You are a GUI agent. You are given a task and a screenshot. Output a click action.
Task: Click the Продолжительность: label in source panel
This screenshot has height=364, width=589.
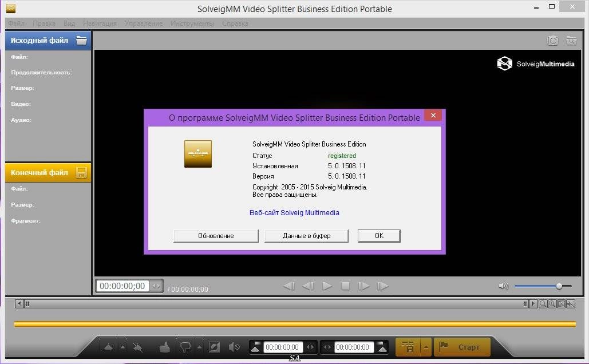[41, 72]
